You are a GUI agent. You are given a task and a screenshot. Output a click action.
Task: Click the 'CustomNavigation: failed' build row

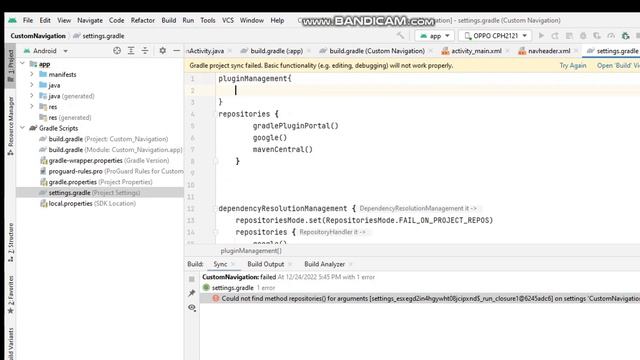288,277
